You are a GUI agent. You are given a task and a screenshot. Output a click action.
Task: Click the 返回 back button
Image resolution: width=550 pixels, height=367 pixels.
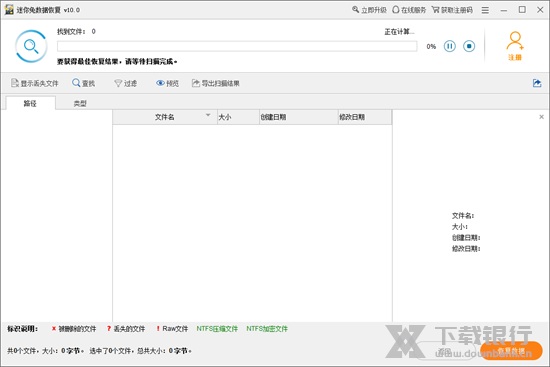(x=446, y=351)
